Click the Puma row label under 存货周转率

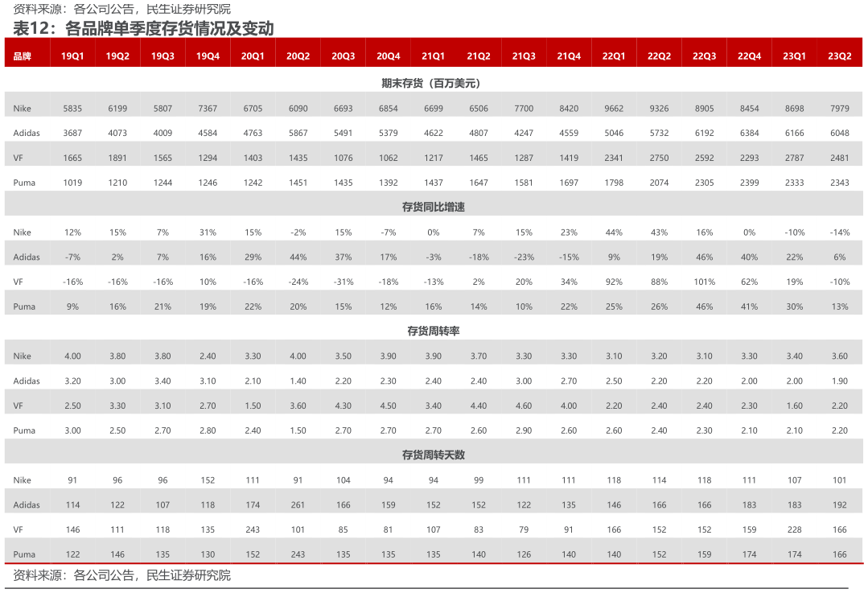coord(24,430)
